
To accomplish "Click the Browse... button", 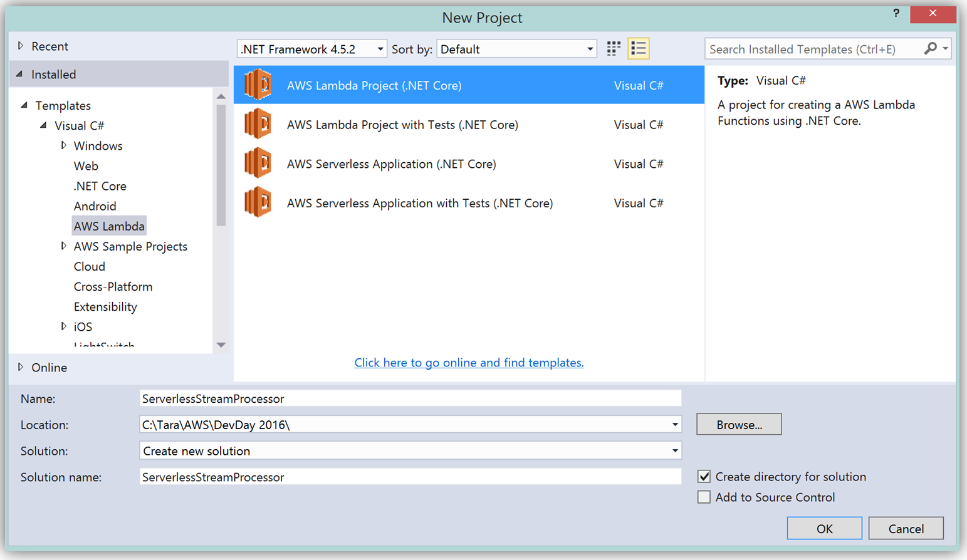I will click(x=739, y=425).
